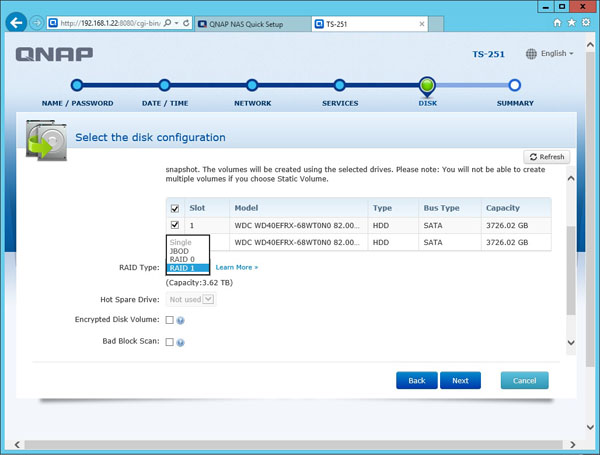The image size is (600, 455).
Task: Click the inner panel scroll down arrow
Action: click(x=571, y=342)
